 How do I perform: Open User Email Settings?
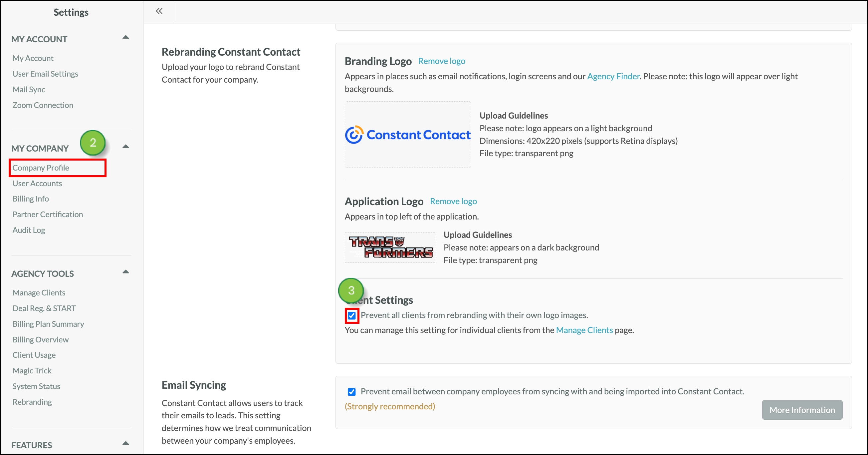[x=45, y=74]
